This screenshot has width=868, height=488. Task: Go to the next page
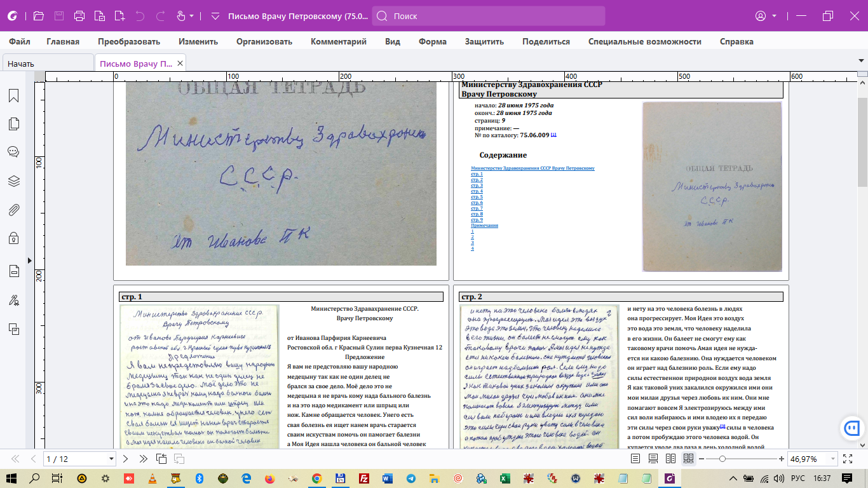pyautogui.click(x=125, y=459)
